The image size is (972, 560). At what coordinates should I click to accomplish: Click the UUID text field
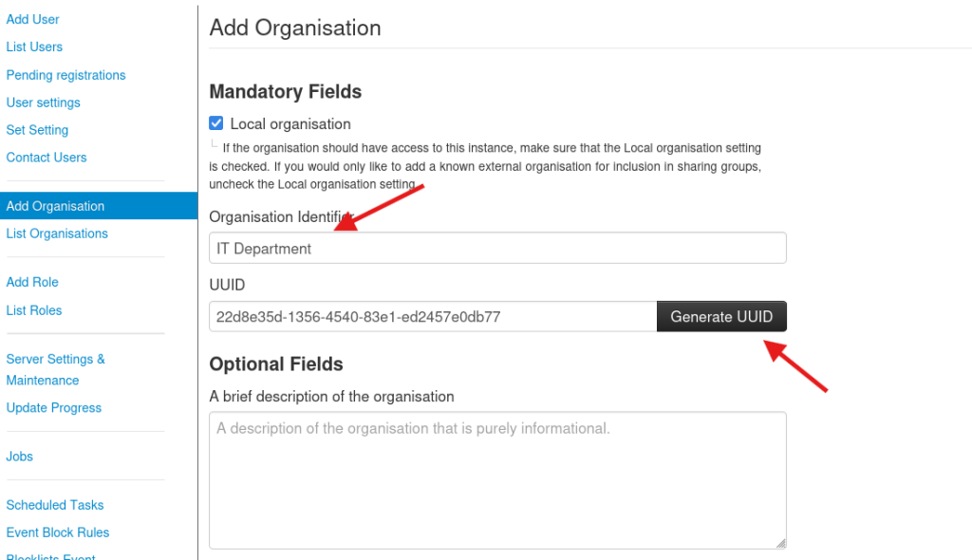pyautogui.click(x=433, y=317)
